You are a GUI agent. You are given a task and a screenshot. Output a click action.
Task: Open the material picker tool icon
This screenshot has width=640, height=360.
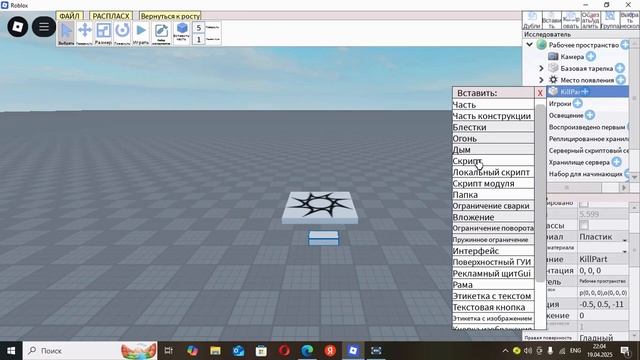click(x=161, y=33)
